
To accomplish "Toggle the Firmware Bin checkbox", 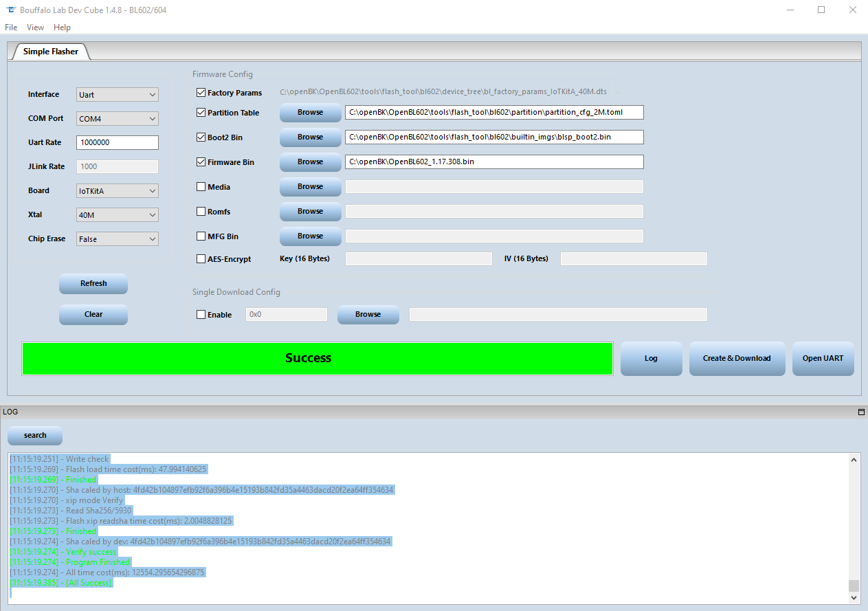I will click(201, 162).
